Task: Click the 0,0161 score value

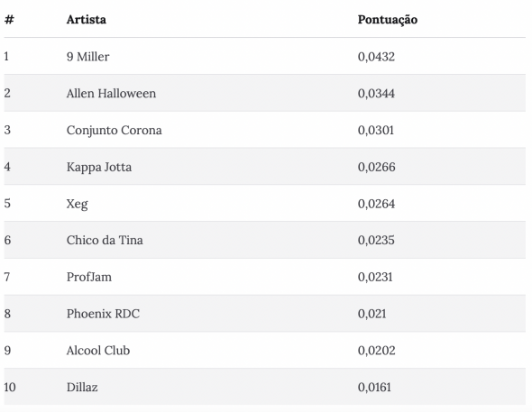Action: click(x=374, y=388)
